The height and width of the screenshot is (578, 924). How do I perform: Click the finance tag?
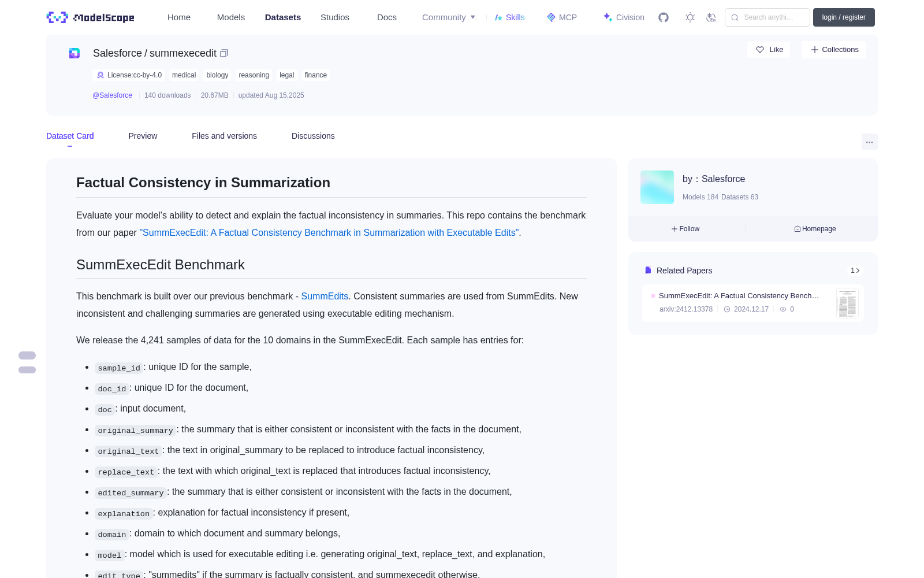[x=316, y=75]
